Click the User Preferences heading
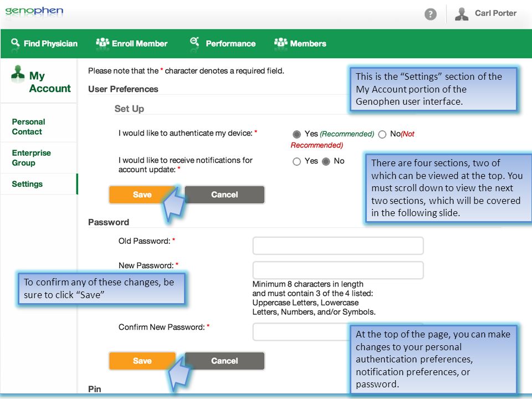 (123, 89)
